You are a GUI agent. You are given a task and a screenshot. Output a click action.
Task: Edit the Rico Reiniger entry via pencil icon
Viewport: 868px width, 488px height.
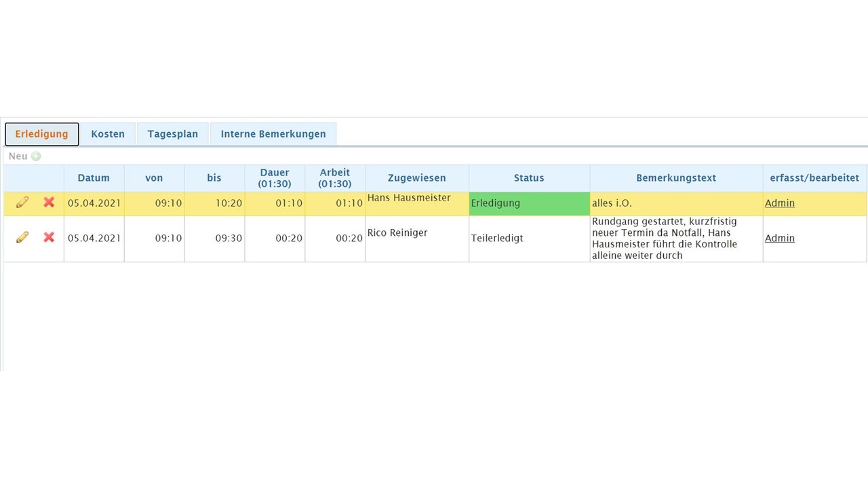[x=22, y=237]
